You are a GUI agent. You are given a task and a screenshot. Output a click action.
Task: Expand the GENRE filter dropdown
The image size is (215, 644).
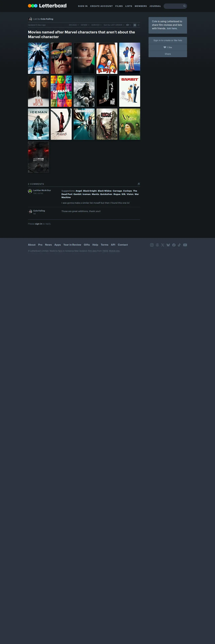[x=85, y=25]
